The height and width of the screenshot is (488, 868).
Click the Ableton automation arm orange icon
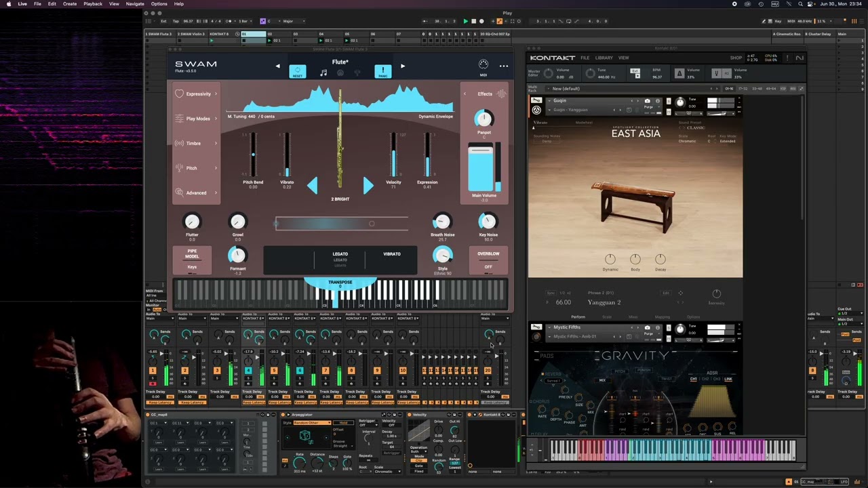500,21
